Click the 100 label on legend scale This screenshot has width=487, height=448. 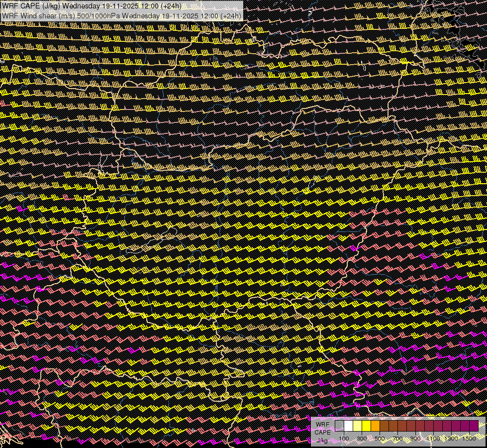(x=344, y=439)
